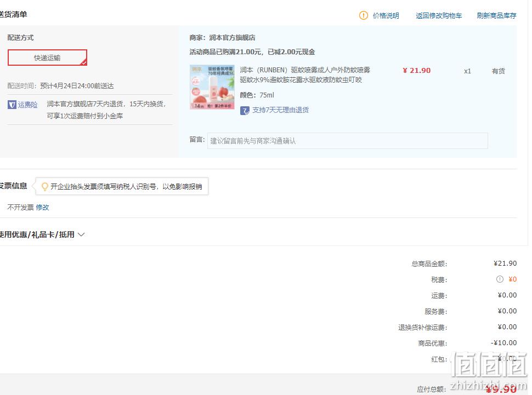Click the 配送方式 heading
This screenshot has height=395, width=532.
click(20, 38)
